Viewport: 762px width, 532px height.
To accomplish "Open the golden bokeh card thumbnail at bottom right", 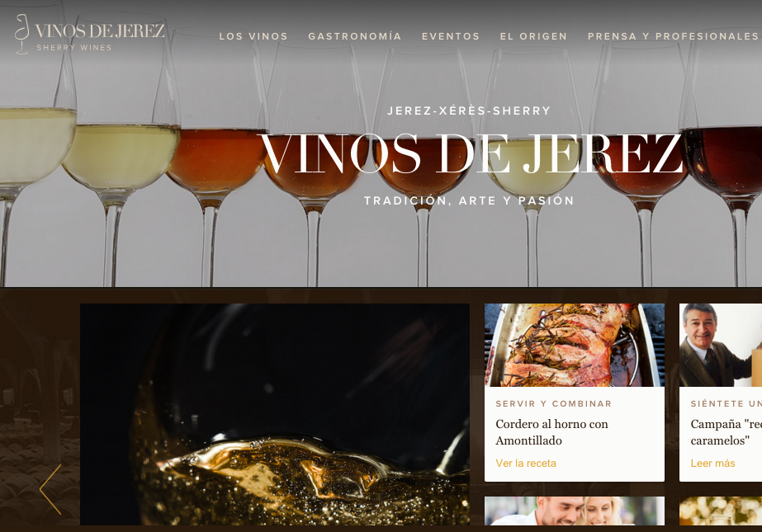I will [x=721, y=511].
